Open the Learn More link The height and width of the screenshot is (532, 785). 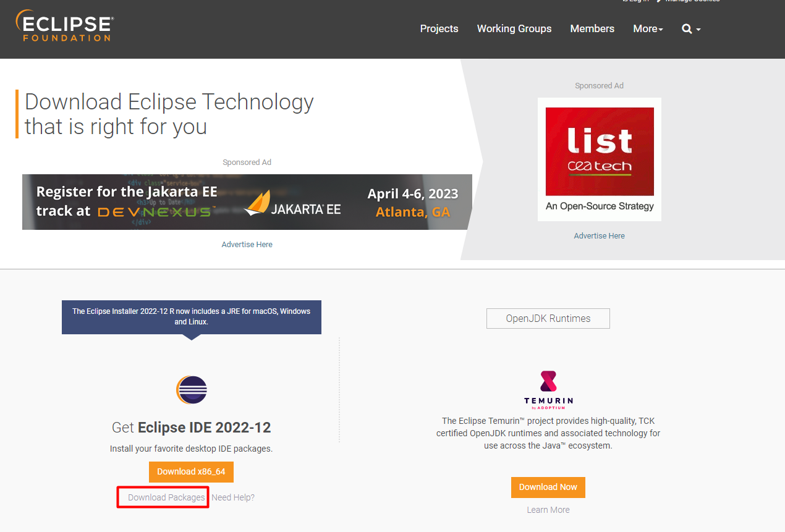point(548,510)
